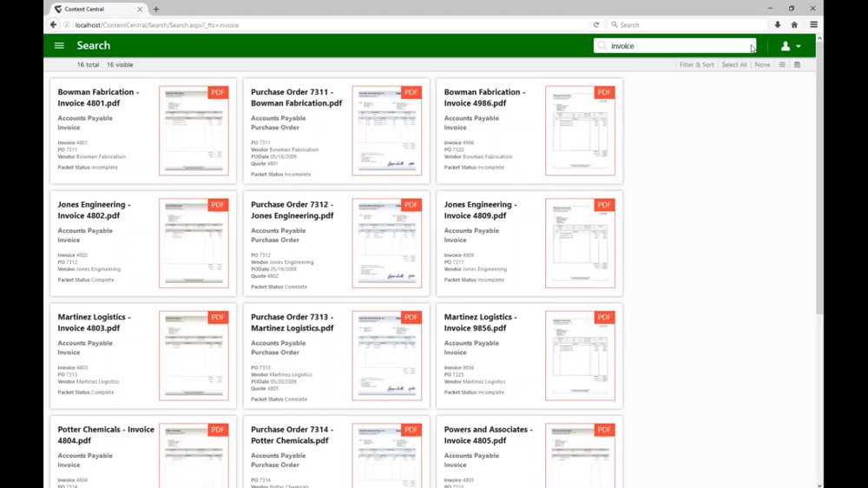Click the '16 total' results count
868x488 pixels.
88,65
